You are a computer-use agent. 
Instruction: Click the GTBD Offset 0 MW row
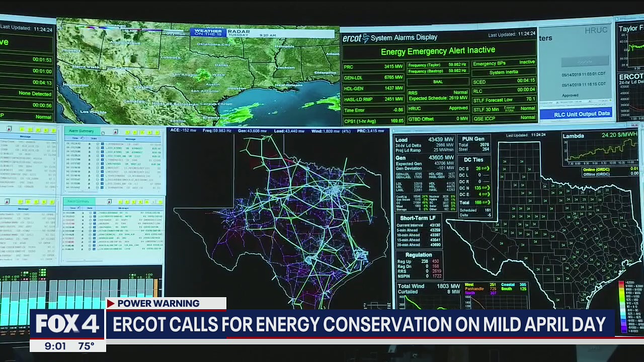438,119
